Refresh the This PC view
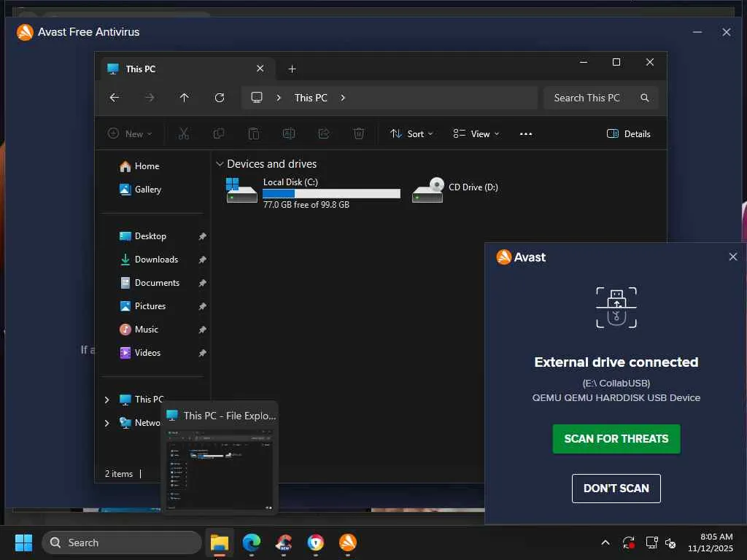This screenshot has height=560, width=747. pyautogui.click(x=220, y=98)
